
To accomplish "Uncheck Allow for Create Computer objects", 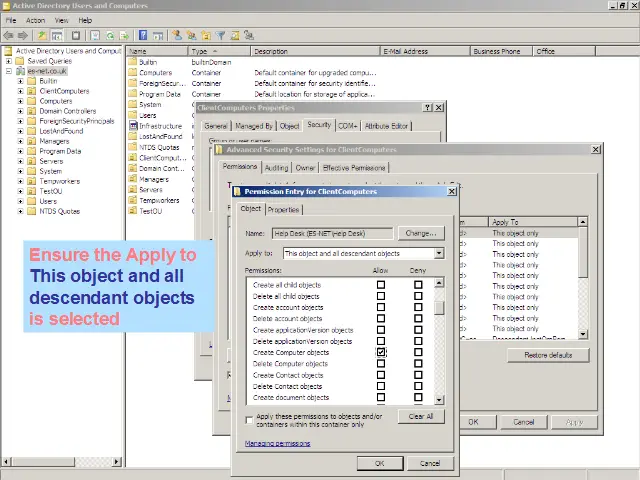I will 381,352.
